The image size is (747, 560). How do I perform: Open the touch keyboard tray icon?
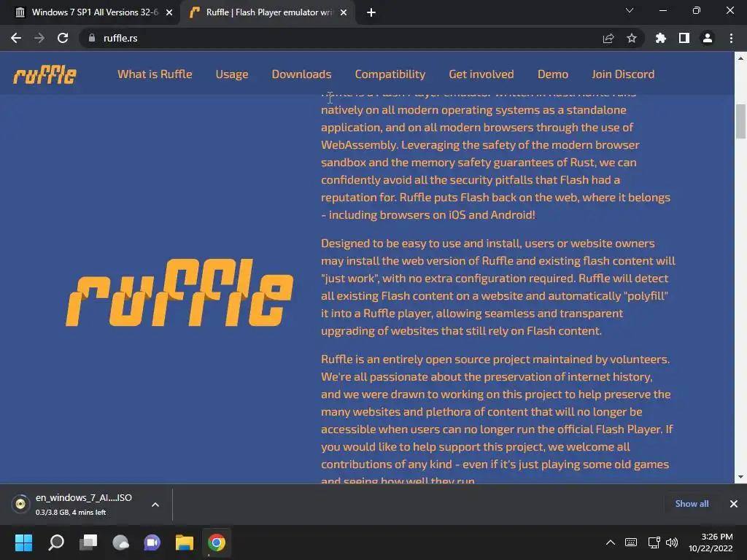coord(631,542)
